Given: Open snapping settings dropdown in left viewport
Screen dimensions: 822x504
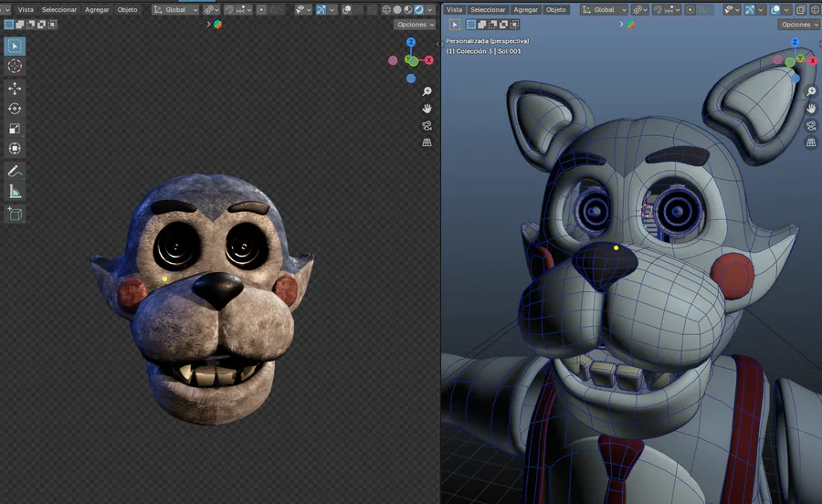Looking at the screenshot, I should pos(243,9).
